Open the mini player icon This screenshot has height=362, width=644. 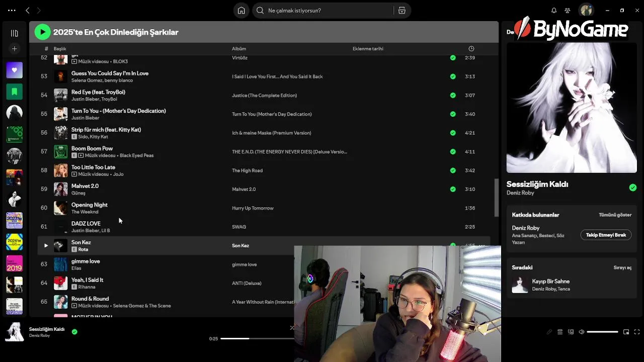tap(626, 332)
